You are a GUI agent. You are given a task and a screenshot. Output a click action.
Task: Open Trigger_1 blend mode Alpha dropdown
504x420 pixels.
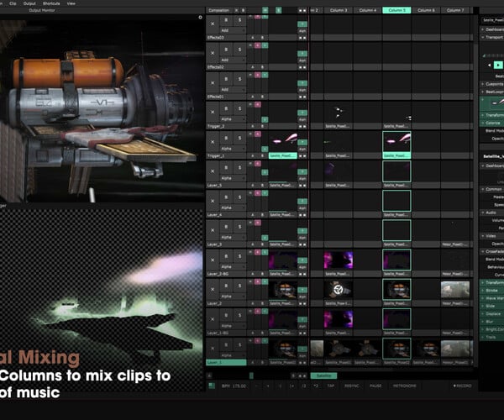pyautogui.click(x=233, y=149)
